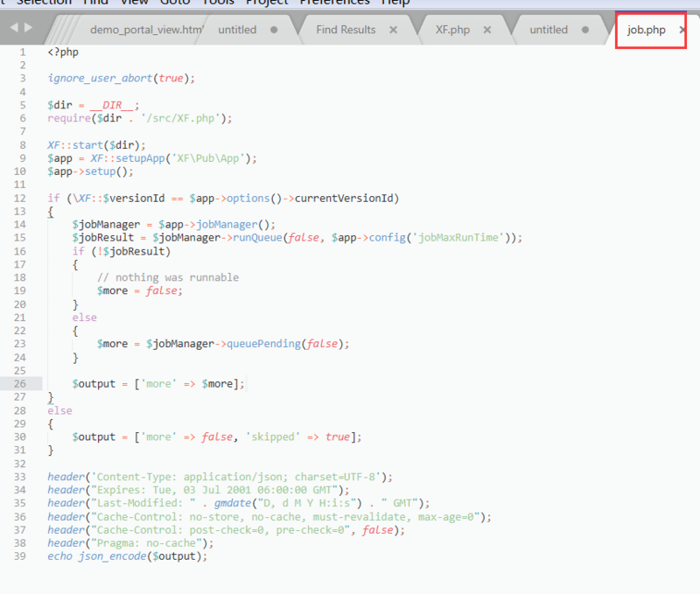Click 'currentVersionId' on line 12
The height and width of the screenshot is (594, 700).
click(344, 199)
